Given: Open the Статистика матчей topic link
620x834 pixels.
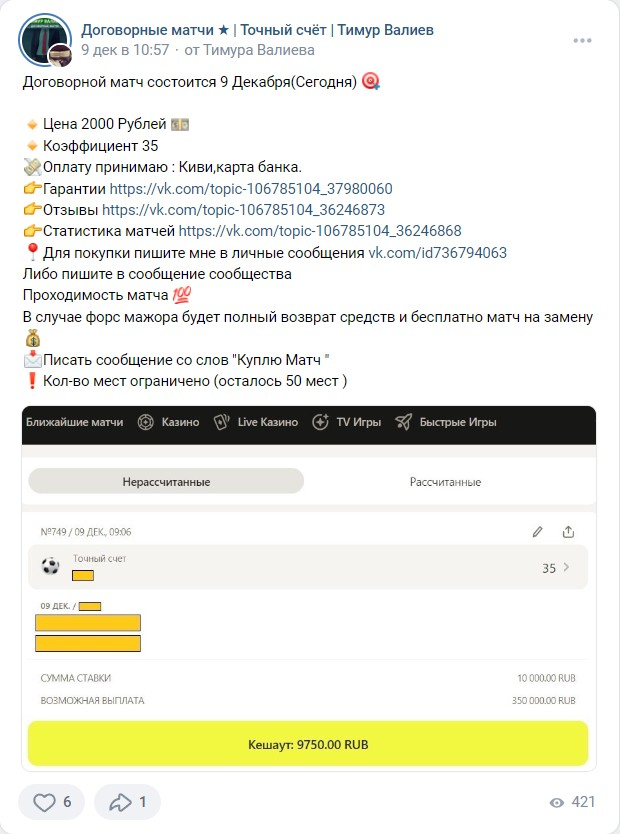Looking at the screenshot, I should (320, 231).
